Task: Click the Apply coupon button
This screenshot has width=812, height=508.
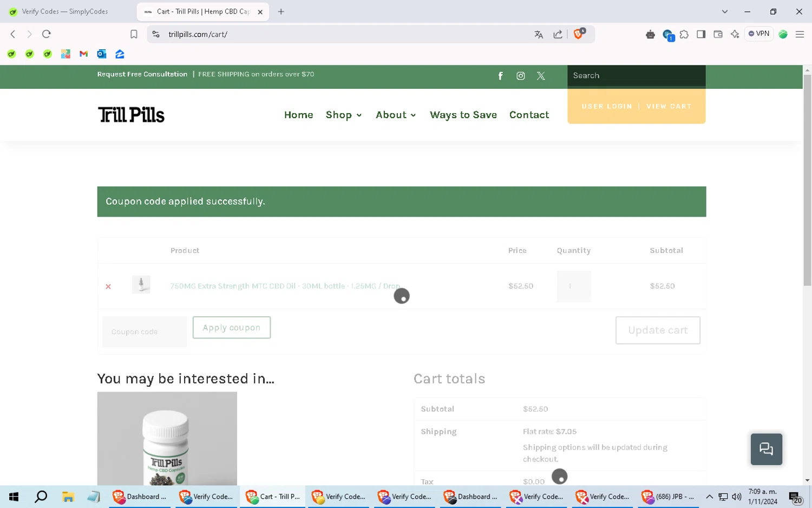Action: [232, 328]
